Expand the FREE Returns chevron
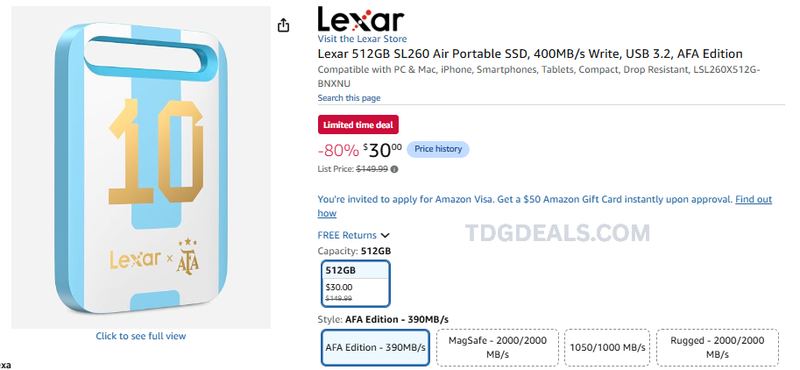 385,235
